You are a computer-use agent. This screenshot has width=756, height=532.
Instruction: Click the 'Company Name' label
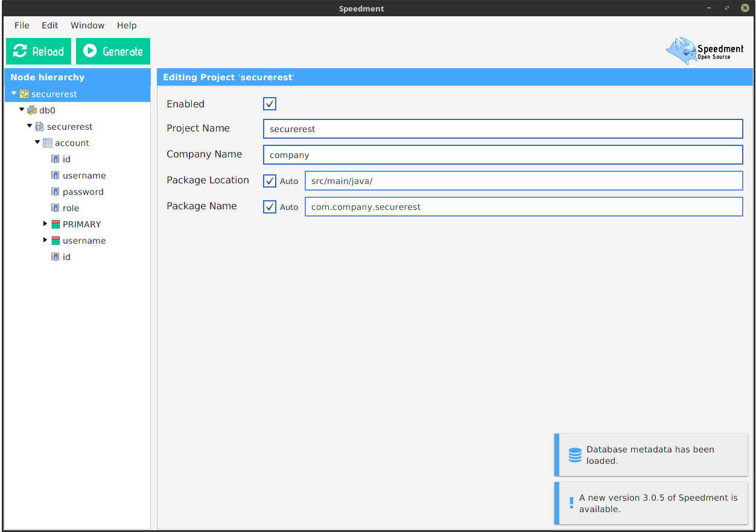[204, 154]
